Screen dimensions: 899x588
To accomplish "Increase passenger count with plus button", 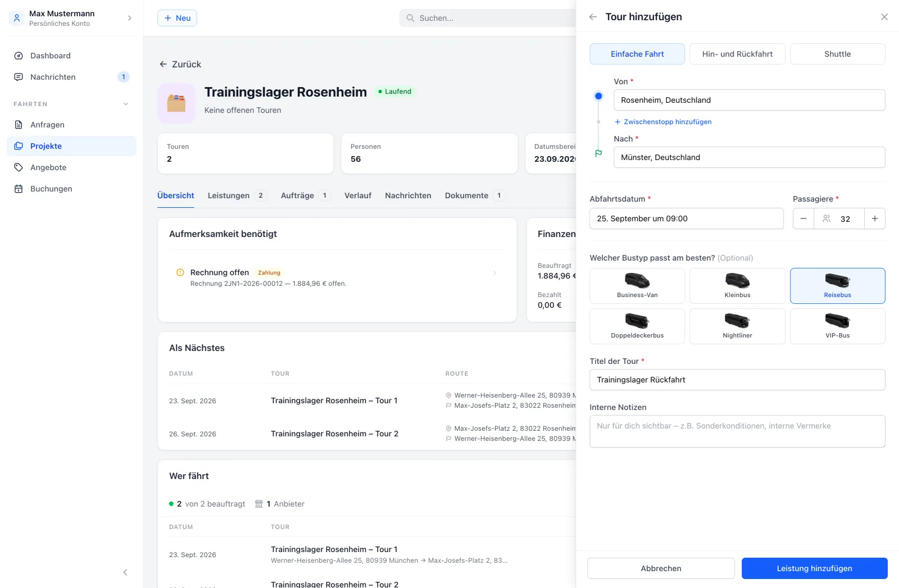I will tap(875, 218).
